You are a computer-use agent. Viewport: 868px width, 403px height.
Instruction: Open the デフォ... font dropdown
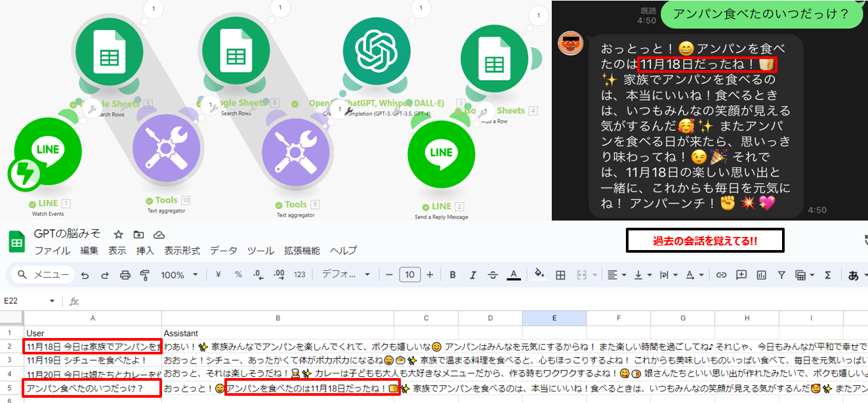point(346,275)
